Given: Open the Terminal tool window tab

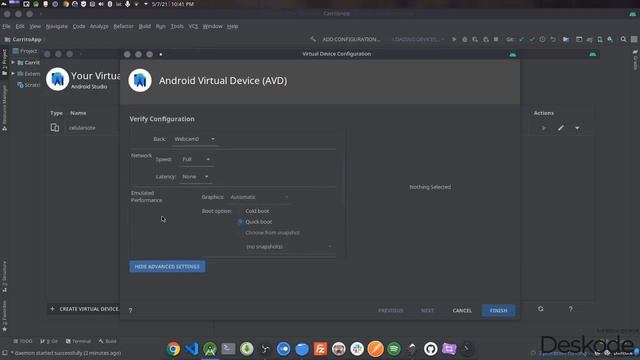Looking at the screenshot, I should click(78, 341).
